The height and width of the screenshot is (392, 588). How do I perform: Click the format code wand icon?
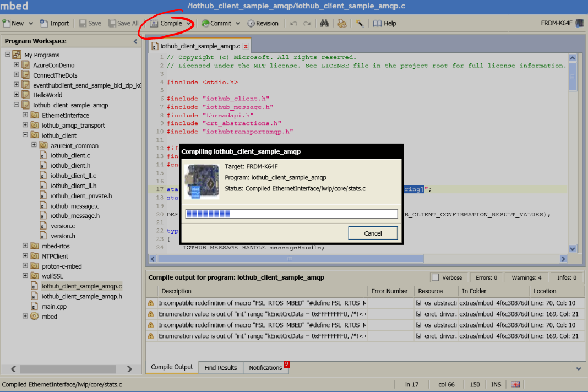(360, 23)
